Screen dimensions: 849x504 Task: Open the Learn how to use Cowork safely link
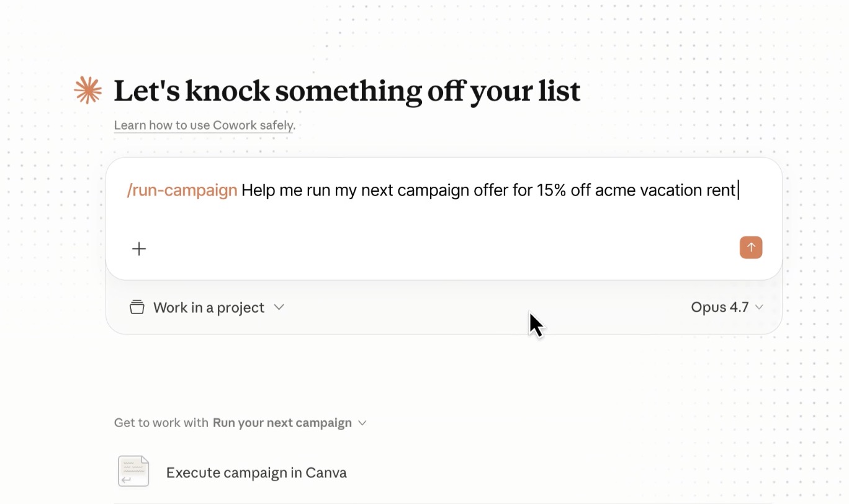click(x=204, y=125)
